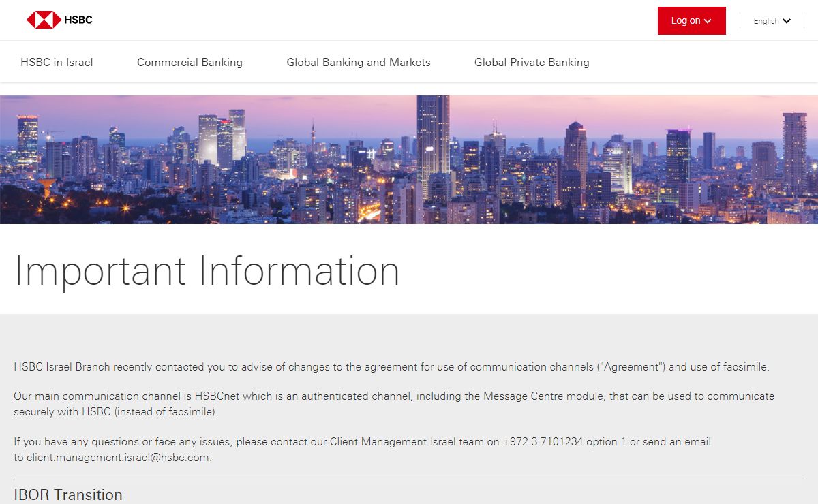Screen dimensions: 818x504
Task: Open the Global Private Banking menu
Action: [532, 62]
